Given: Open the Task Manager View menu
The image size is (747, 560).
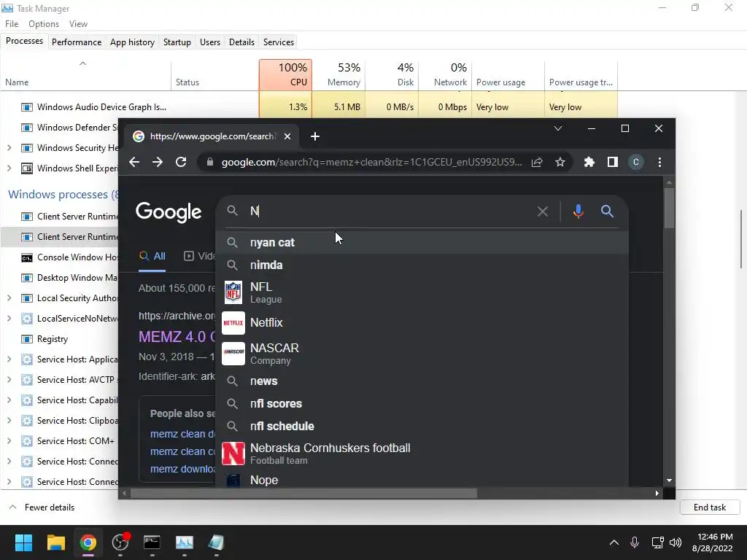Looking at the screenshot, I should [x=78, y=24].
